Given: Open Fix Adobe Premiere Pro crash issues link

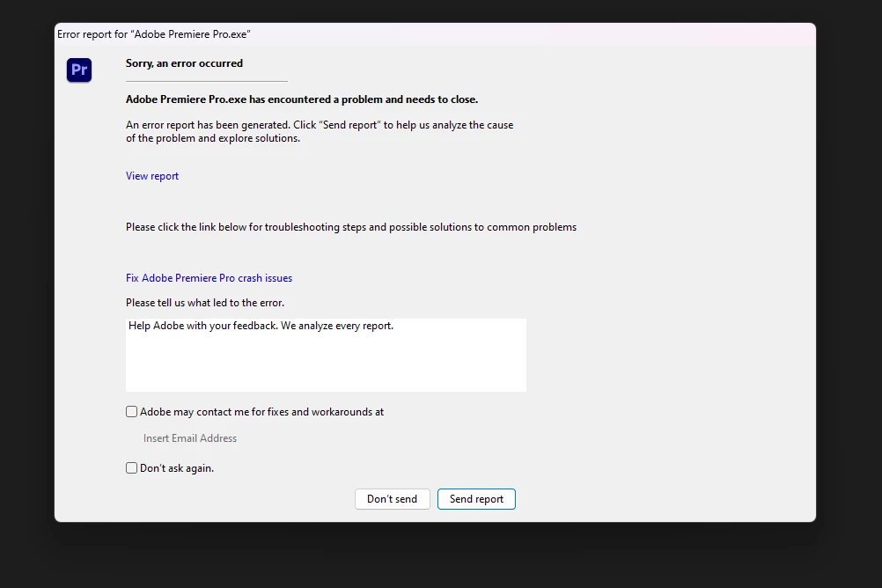Looking at the screenshot, I should (209, 278).
